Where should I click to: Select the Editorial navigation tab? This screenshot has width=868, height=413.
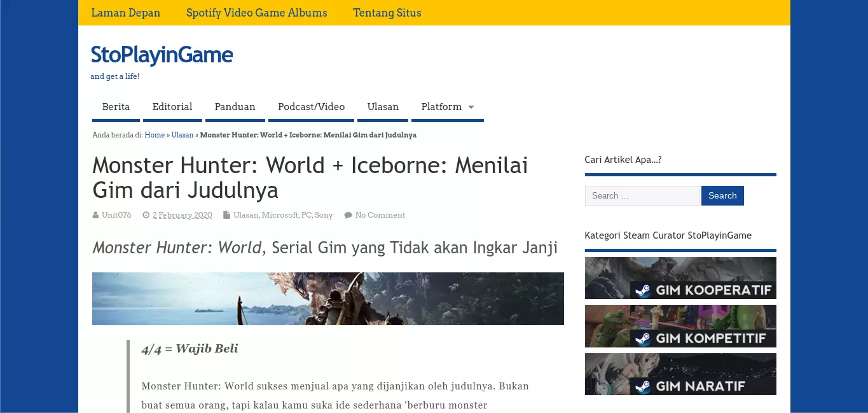point(172,107)
